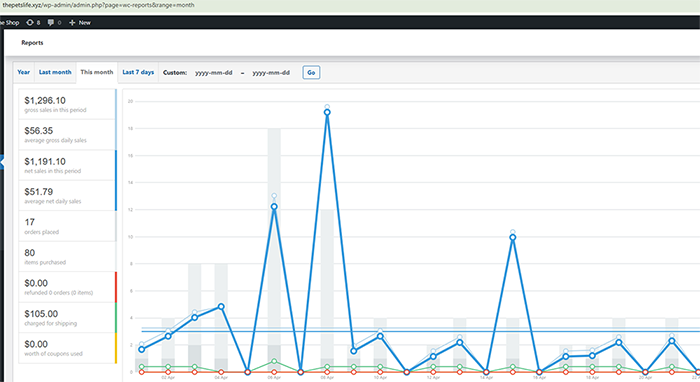Click the red refunded $0.00 legend swatch

coord(116,287)
